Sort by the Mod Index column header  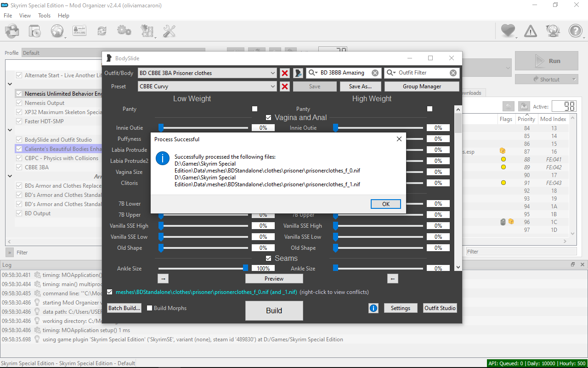tap(553, 119)
